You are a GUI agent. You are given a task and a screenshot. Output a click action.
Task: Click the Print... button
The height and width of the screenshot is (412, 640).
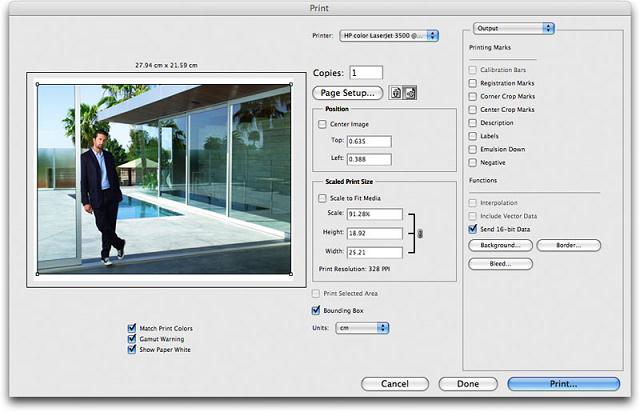(x=564, y=384)
